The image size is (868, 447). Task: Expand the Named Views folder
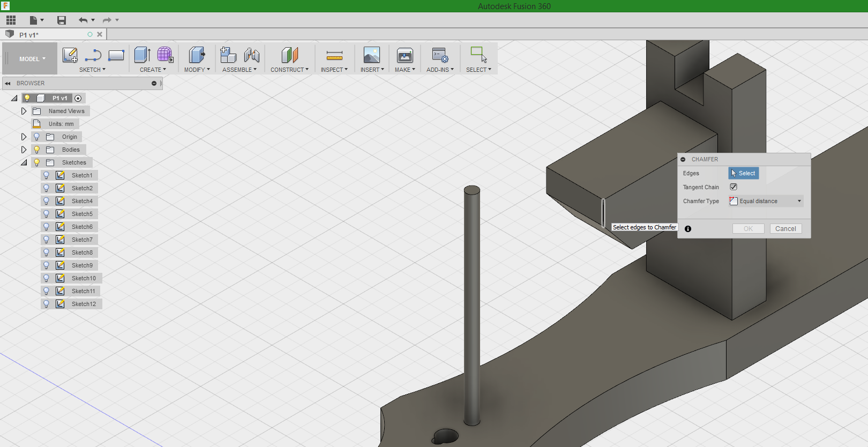(x=24, y=111)
